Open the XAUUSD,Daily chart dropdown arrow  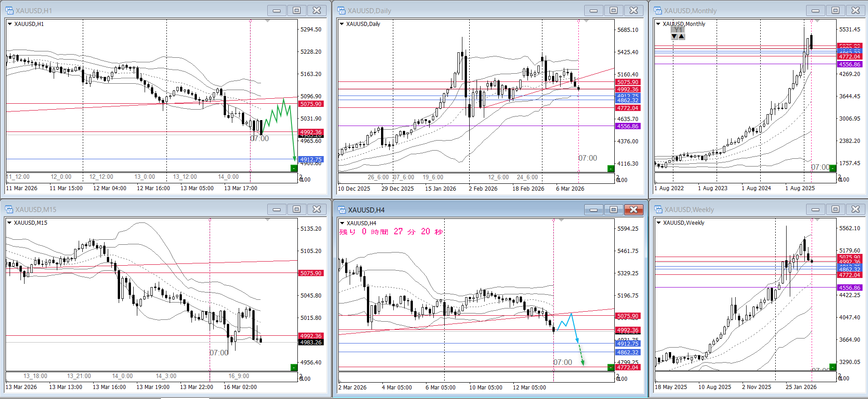[342, 24]
